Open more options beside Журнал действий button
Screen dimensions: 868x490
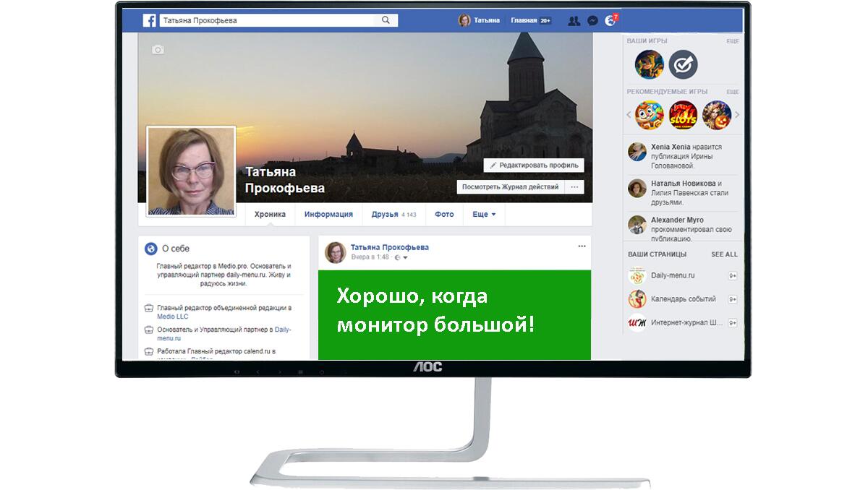coord(575,187)
